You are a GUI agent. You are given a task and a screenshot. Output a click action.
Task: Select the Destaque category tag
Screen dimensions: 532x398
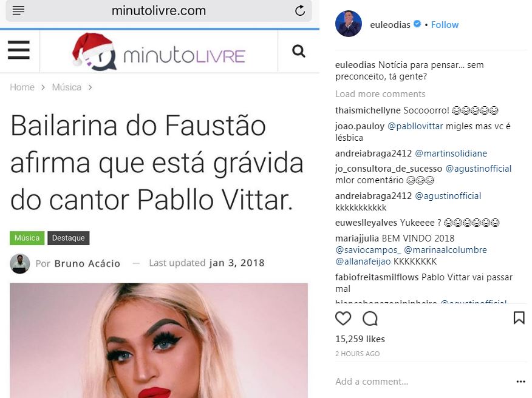pyautogui.click(x=68, y=238)
